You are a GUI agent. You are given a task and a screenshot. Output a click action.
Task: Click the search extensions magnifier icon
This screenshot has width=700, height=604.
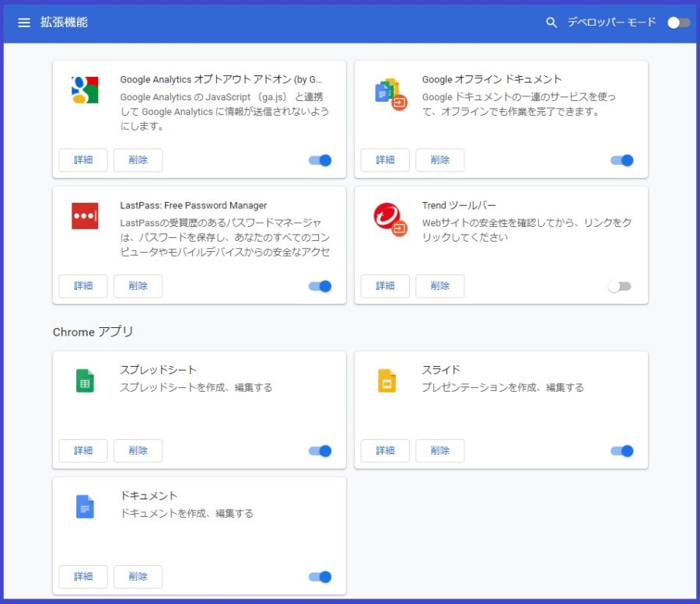click(x=551, y=23)
